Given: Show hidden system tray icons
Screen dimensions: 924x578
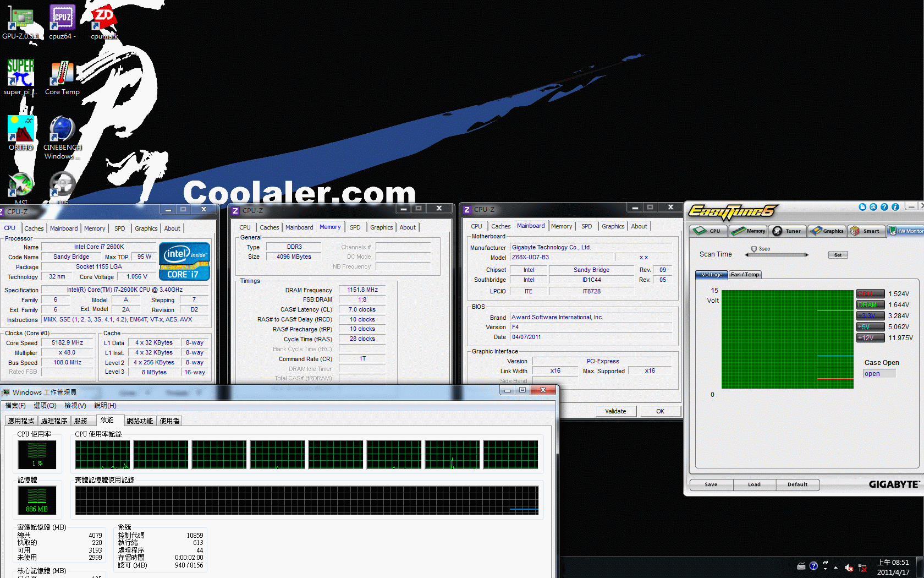Looking at the screenshot, I should pyautogui.click(x=836, y=568).
